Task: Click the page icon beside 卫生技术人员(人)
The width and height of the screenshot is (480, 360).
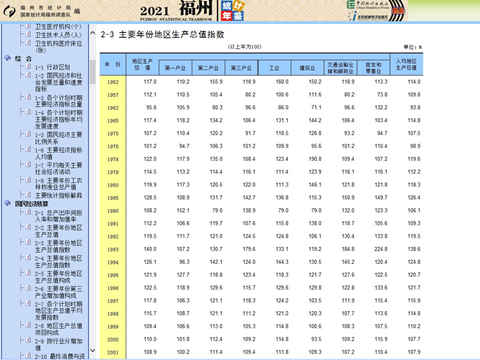Action: [x=28, y=34]
